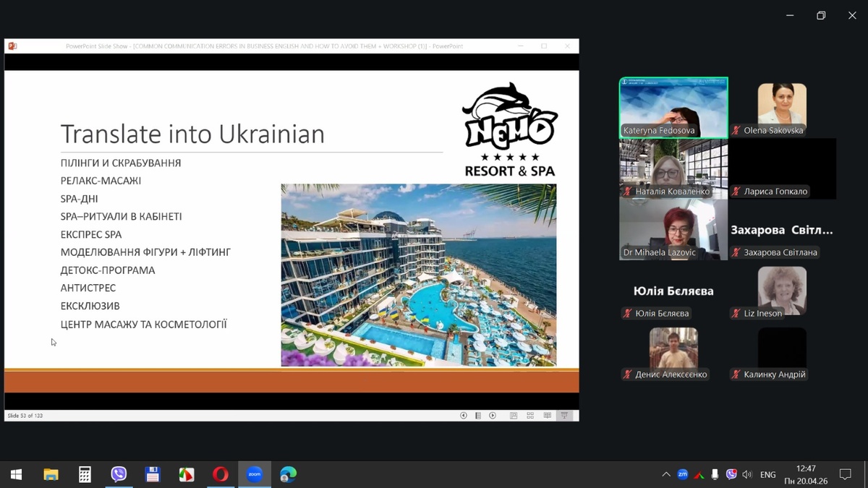
Task: Click muted mic icon beside Юлія Бєляєва name label
Action: 627,314
